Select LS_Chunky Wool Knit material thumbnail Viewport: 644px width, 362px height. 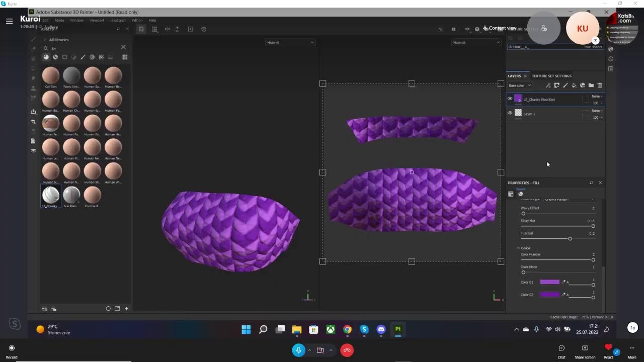(50, 195)
